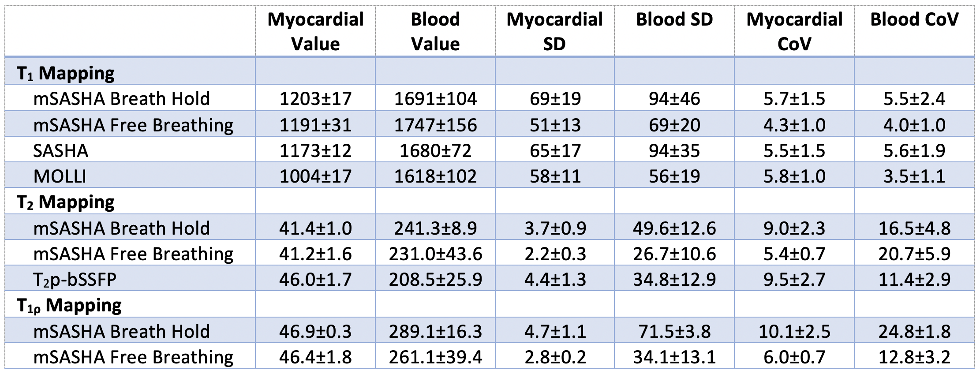Click the cell showing 241.3±8.9
The width and height of the screenshot is (980, 374).
point(435,228)
